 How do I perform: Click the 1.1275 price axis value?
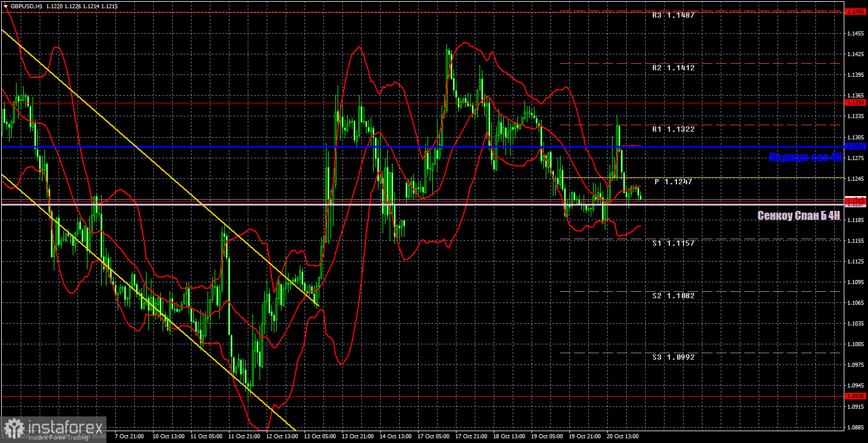pos(856,158)
